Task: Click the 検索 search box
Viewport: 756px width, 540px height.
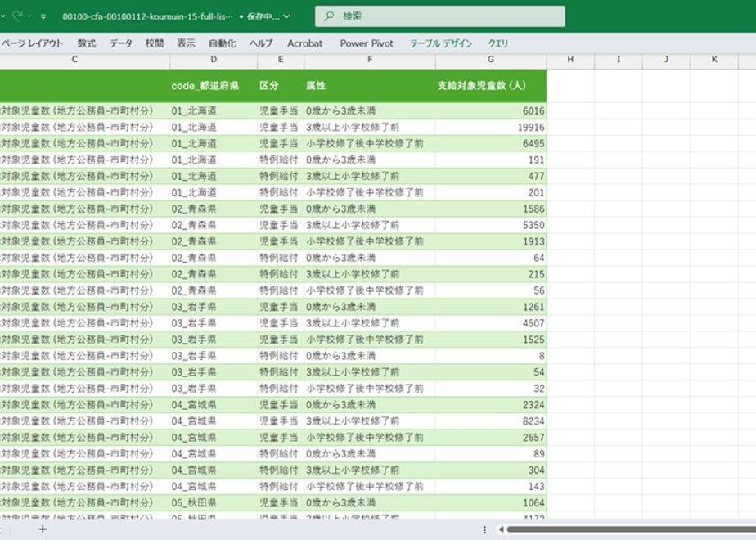Action: coord(439,16)
